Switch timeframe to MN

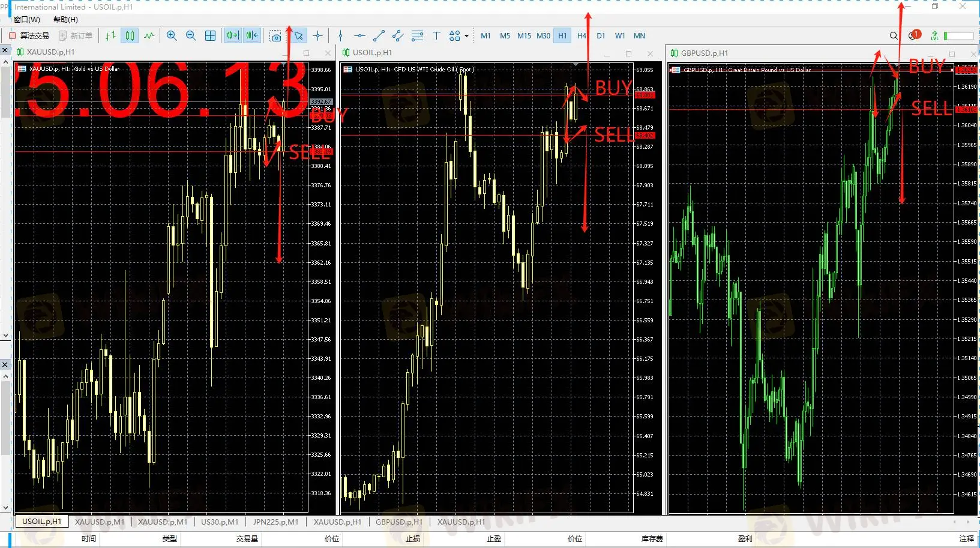pyautogui.click(x=639, y=36)
